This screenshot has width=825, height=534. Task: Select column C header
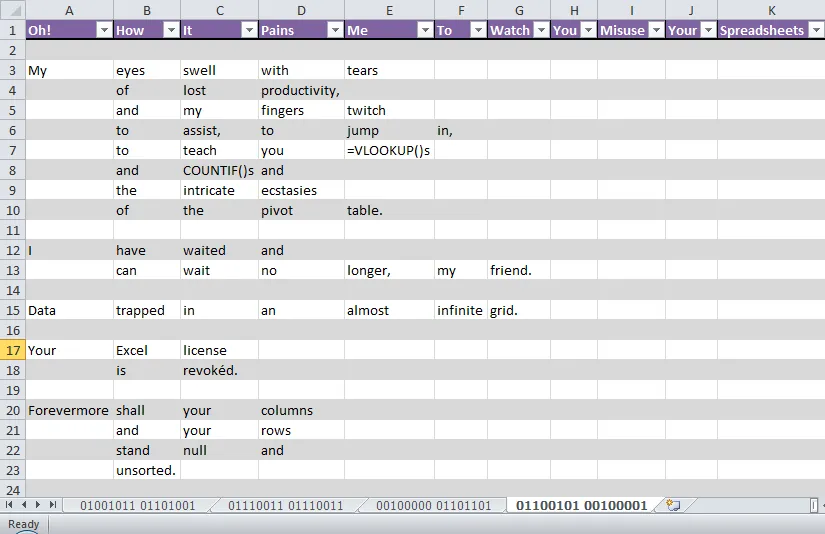pyautogui.click(x=219, y=10)
